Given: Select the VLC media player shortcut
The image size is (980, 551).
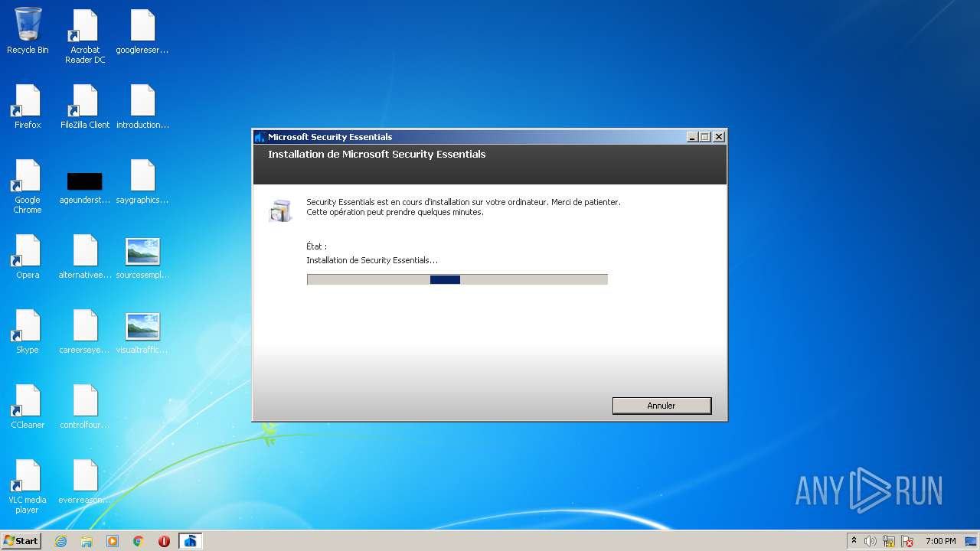Looking at the screenshot, I should [28, 487].
